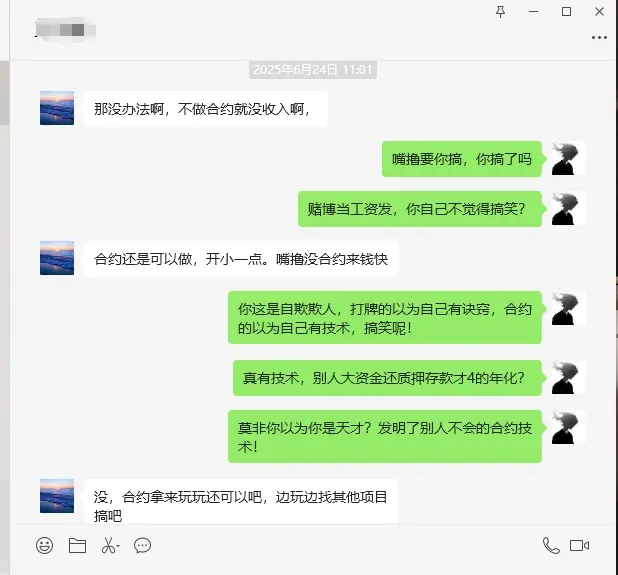Click sunset avatar beside last message 没，合约拿来玩玩
This screenshot has height=575, width=618.
point(57,496)
